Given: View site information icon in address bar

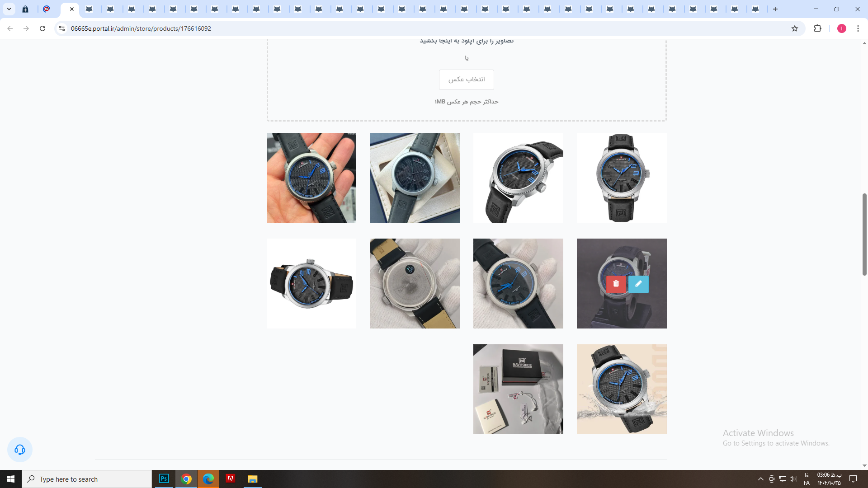Looking at the screenshot, I should click(62, 28).
